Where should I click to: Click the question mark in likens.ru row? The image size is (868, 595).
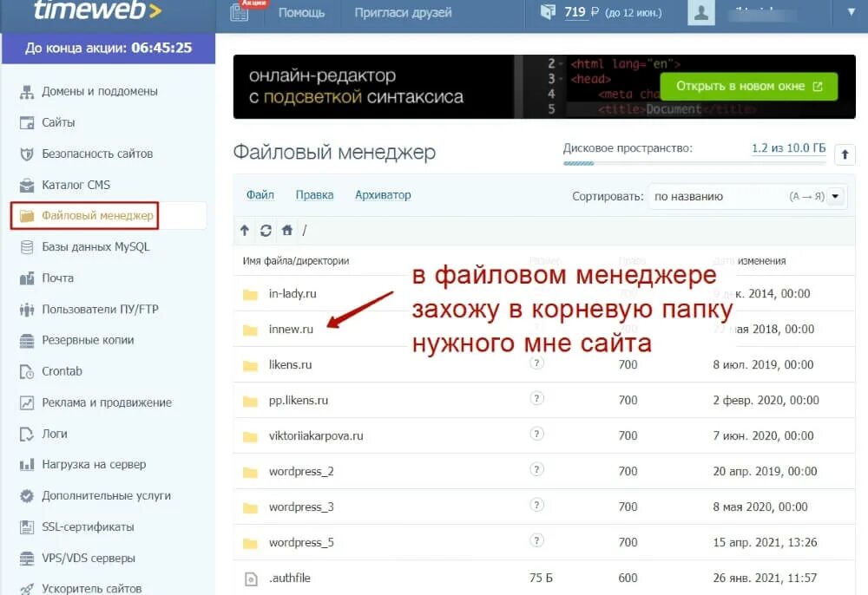point(536,363)
